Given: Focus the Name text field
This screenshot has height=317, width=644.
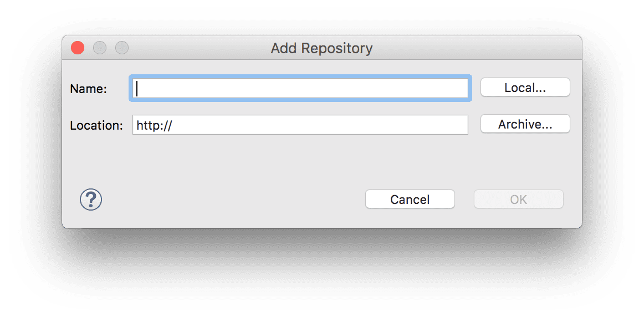Looking at the screenshot, I should [x=300, y=88].
